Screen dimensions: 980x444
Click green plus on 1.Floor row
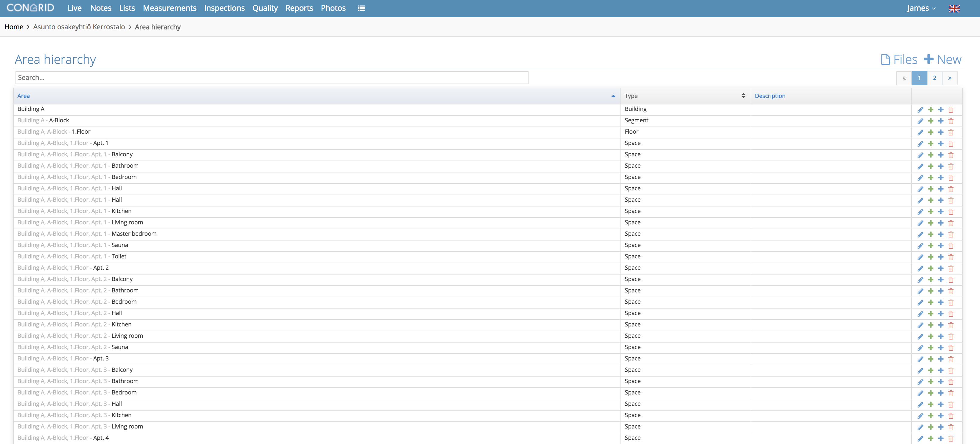click(930, 133)
